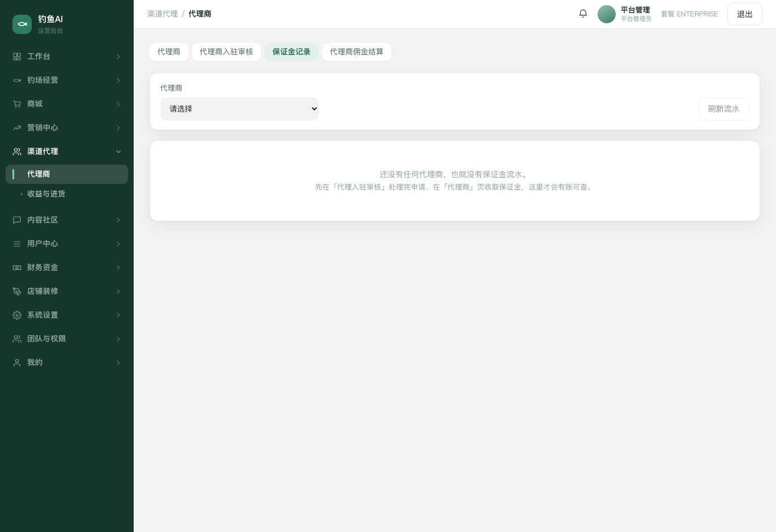Expand 工作台 menu chevron
Viewport: 776px width, 532px height.
[x=118, y=57]
